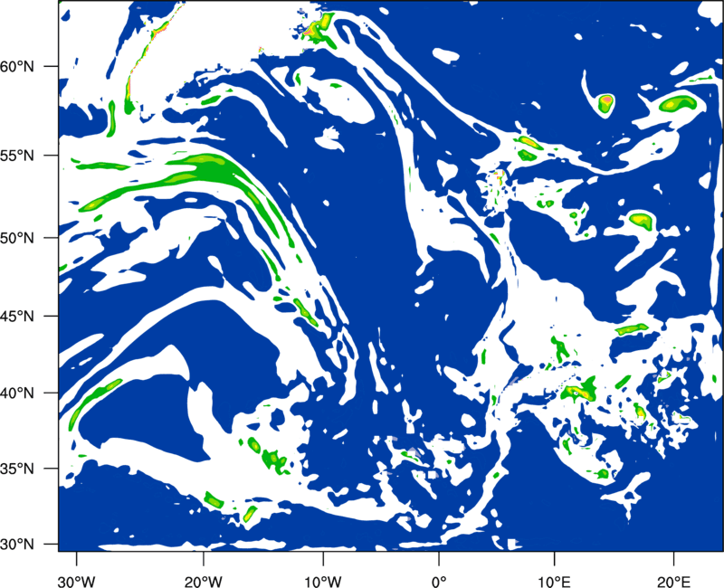Click the 40°N latitude label
The height and width of the screenshot is (588, 724).
coord(17,394)
